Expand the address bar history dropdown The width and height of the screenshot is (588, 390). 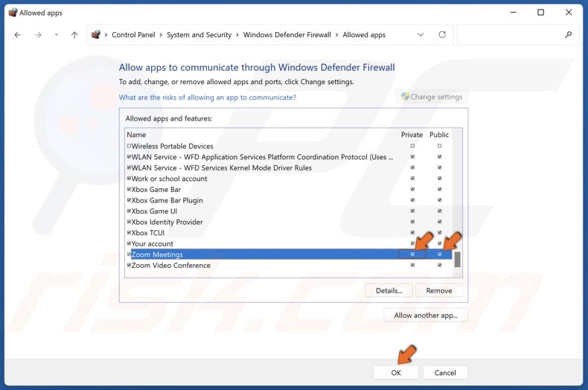tap(421, 34)
